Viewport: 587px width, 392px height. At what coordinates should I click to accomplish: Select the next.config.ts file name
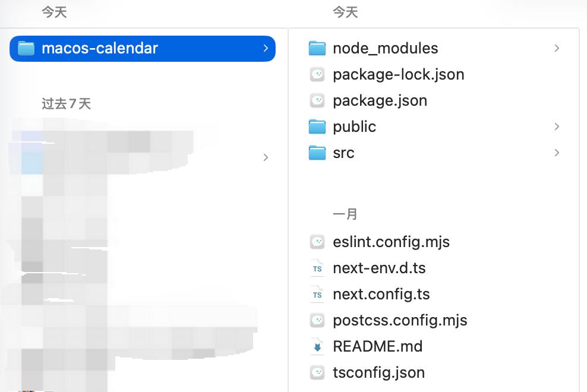click(x=381, y=294)
